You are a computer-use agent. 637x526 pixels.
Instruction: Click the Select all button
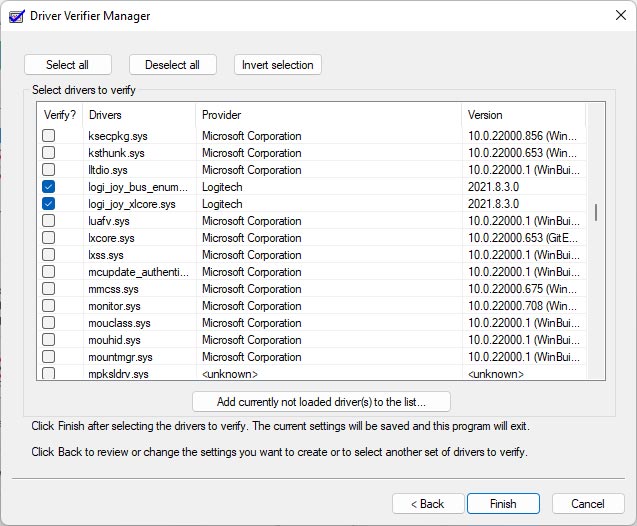click(x=68, y=65)
